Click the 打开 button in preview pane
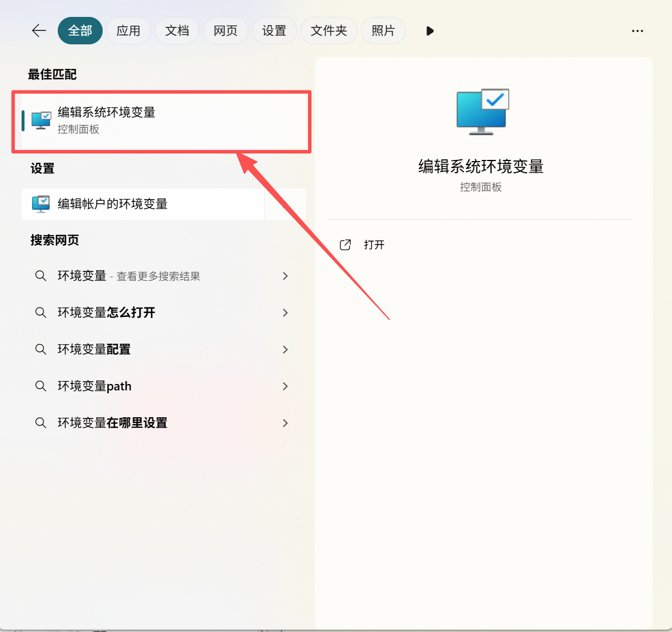Screen dimensions: 672x632 [374, 245]
